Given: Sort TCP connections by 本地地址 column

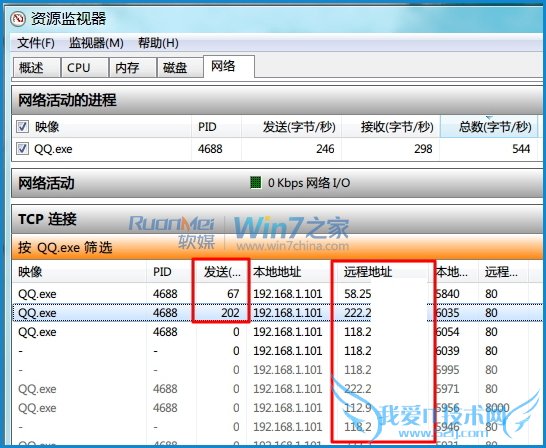Looking at the screenshot, I should [x=289, y=272].
